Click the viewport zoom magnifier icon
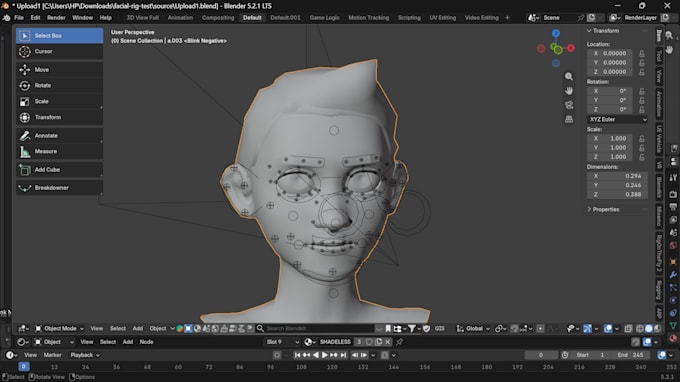 (569, 76)
